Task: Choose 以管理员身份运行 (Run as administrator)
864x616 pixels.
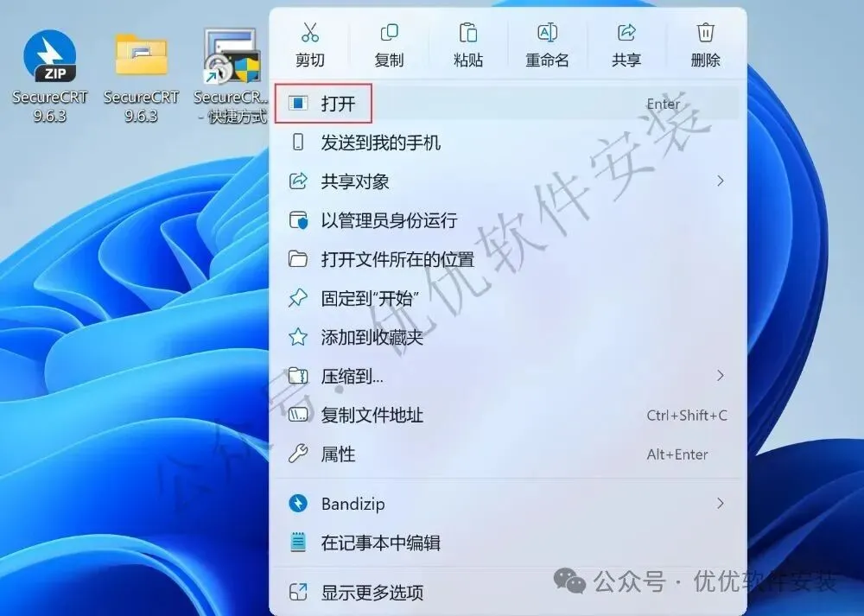Action: pos(507,220)
